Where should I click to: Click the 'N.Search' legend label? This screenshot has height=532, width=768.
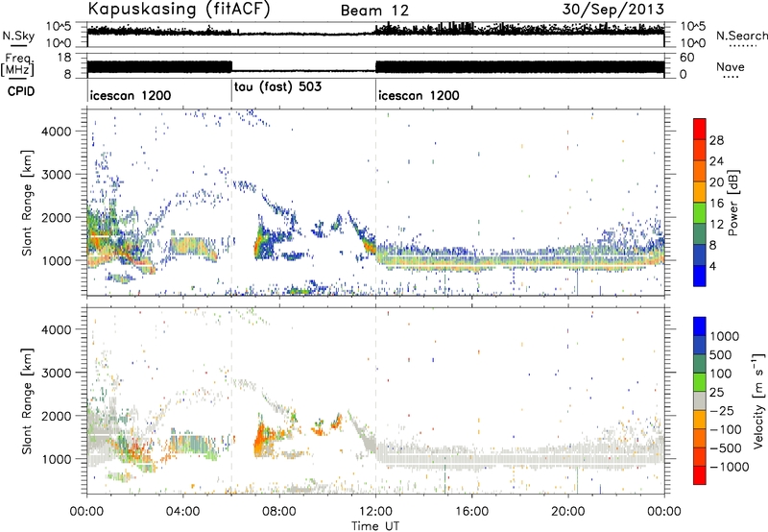[742, 36]
